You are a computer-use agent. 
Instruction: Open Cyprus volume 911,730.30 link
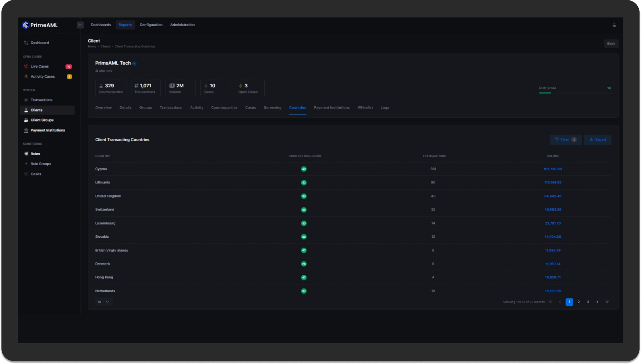(x=553, y=169)
